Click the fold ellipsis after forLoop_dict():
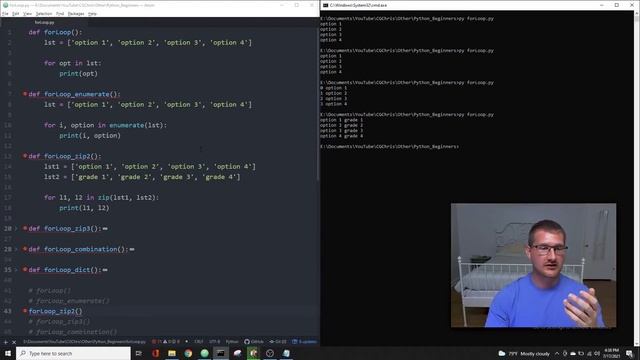This screenshot has height=360, width=640. (105, 270)
